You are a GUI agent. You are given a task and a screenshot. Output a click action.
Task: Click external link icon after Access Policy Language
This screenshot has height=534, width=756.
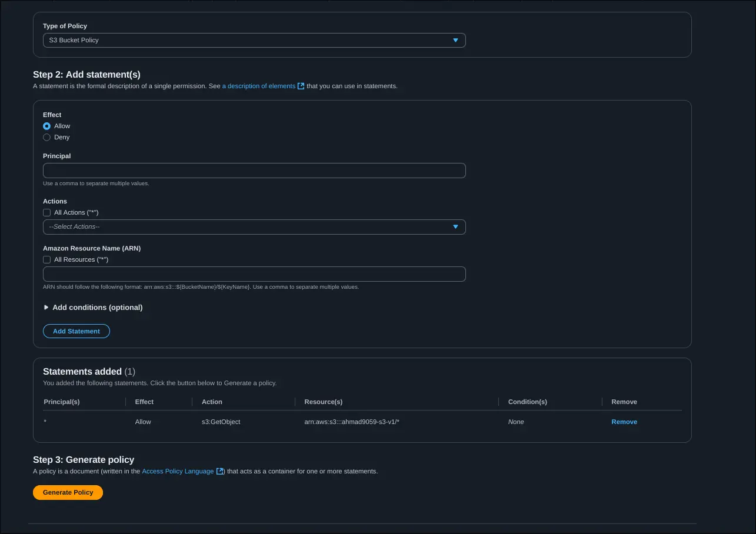click(220, 471)
